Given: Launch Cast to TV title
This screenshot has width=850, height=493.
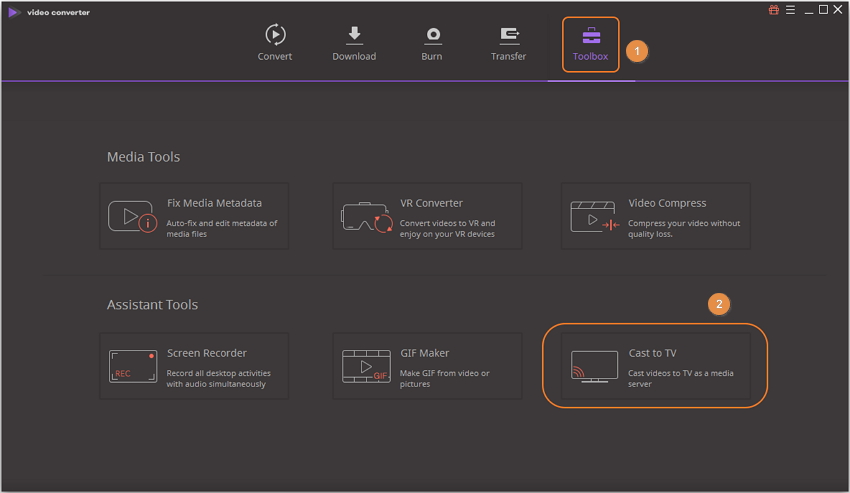Looking at the screenshot, I should point(652,353).
